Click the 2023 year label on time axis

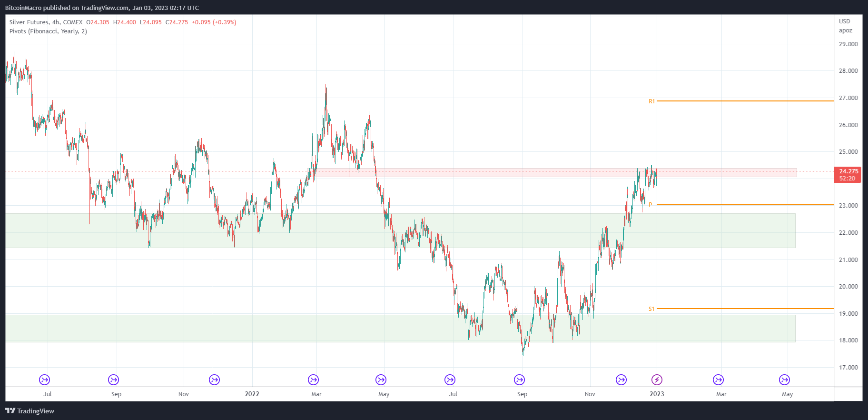click(x=657, y=394)
